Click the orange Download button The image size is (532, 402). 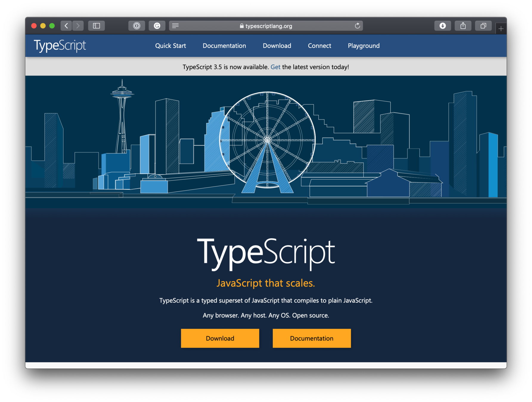(220, 338)
